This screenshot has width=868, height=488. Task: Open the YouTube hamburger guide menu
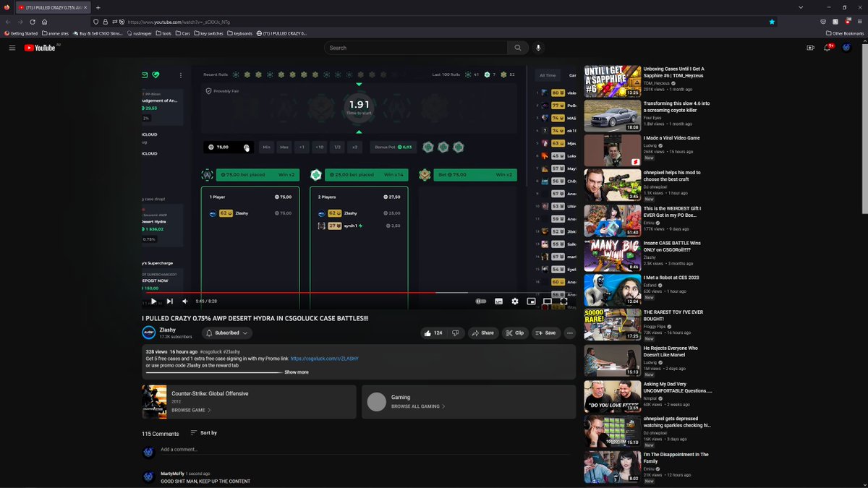[x=12, y=48]
